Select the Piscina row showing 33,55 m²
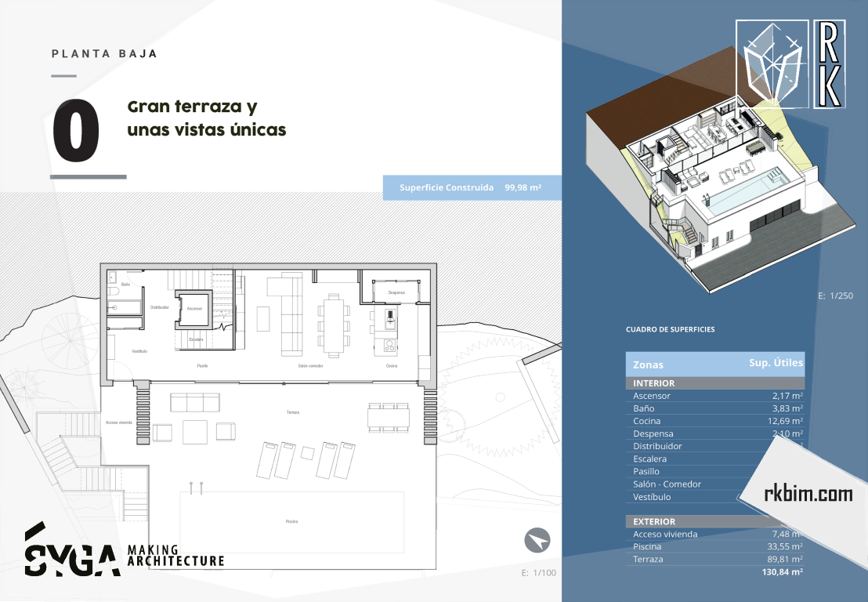868x602 pixels. [714, 546]
